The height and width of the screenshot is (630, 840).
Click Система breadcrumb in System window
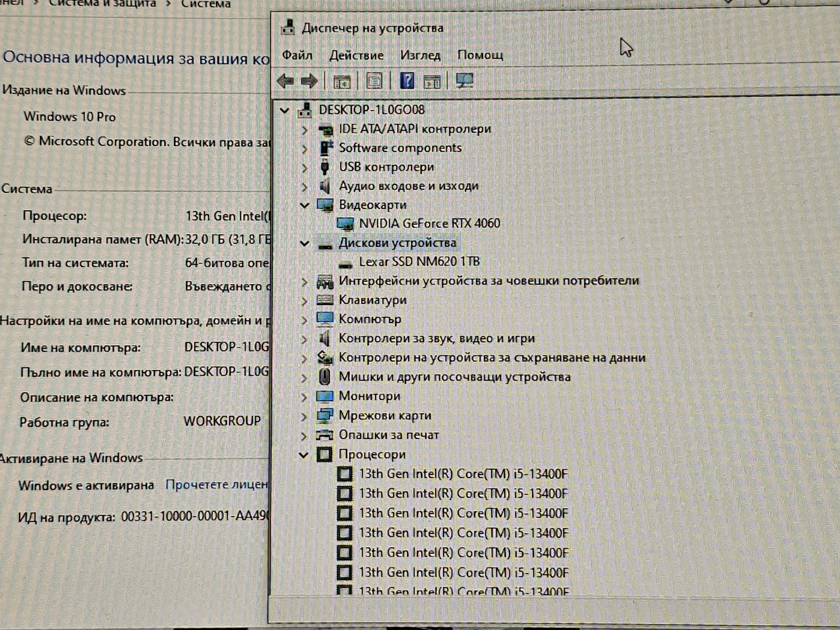tap(206, 4)
